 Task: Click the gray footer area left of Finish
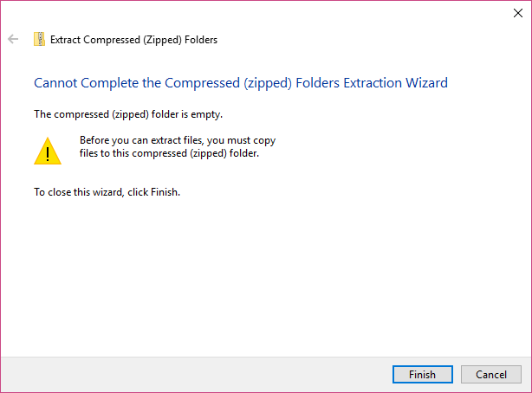191,374
